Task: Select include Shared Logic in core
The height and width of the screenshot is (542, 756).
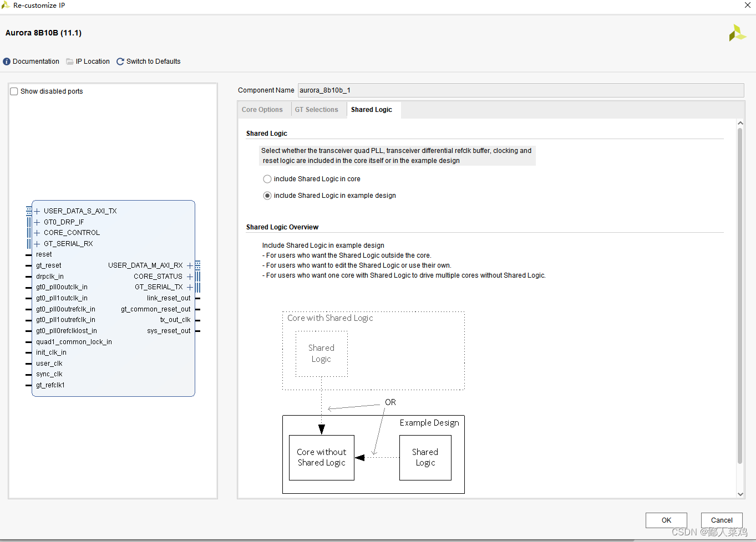Action: coord(267,178)
